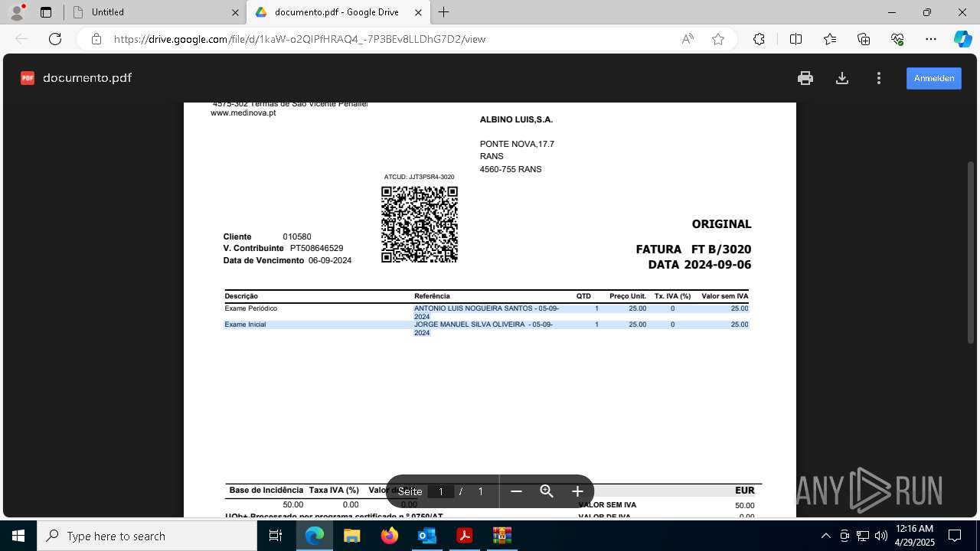Open WinRAR from taskbar
Image resolution: width=980 pixels, height=551 pixels.
(x=501, y=536)
